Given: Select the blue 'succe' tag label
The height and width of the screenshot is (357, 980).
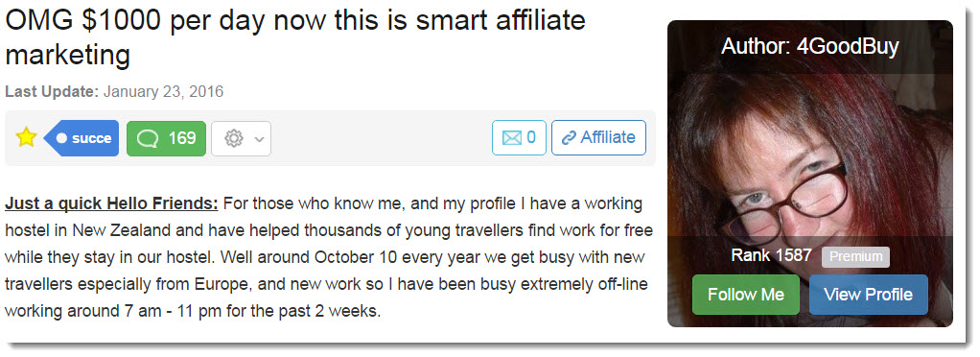Looking at the screenshot, I should (x=82, y=138).
